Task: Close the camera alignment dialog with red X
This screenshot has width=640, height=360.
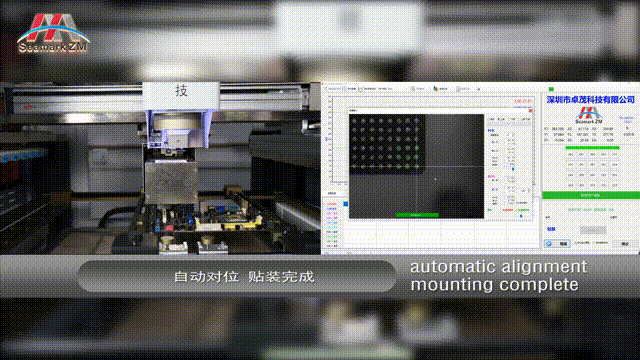Action: 530,111
